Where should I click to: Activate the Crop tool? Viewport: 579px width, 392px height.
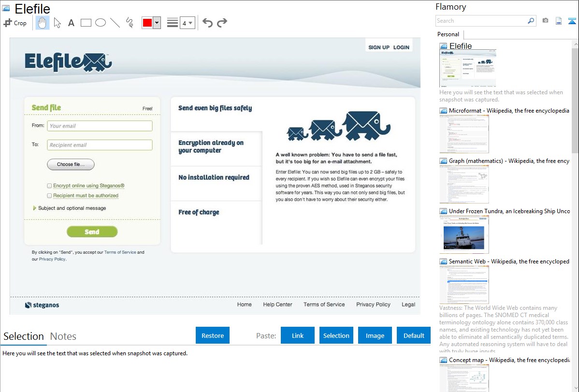click(x=15, y=23)
